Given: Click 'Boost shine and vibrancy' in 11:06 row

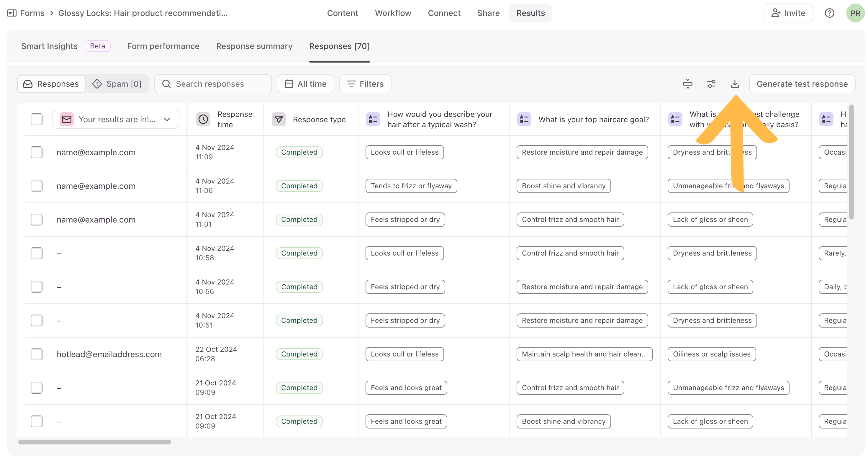Looking at the screenshot, I should [564, 186].
